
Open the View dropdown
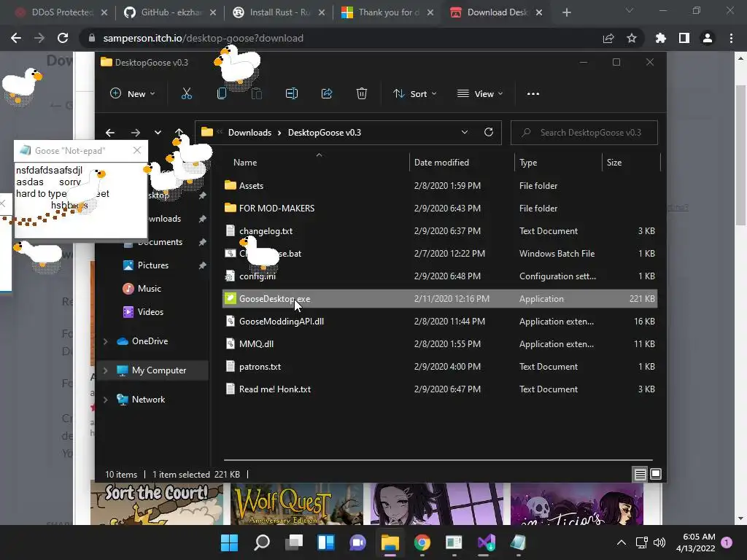(x=480, y=94)
